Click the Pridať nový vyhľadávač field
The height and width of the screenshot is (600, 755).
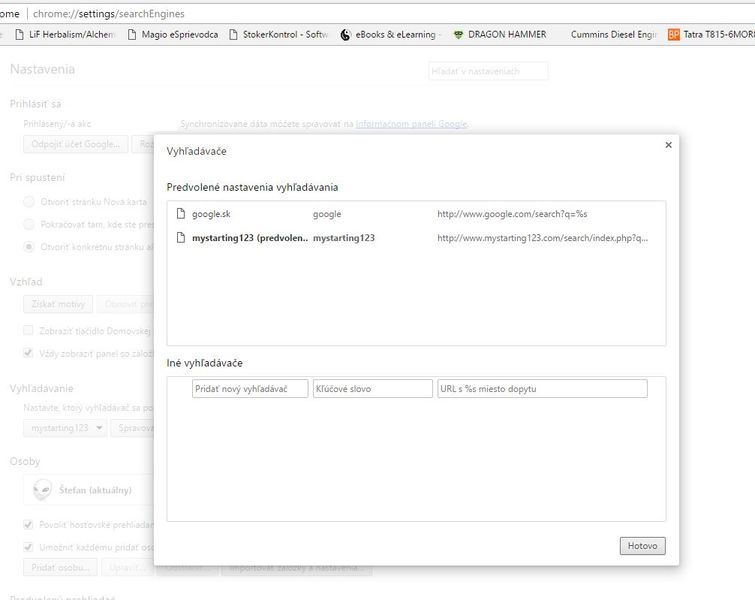(250, 389)
